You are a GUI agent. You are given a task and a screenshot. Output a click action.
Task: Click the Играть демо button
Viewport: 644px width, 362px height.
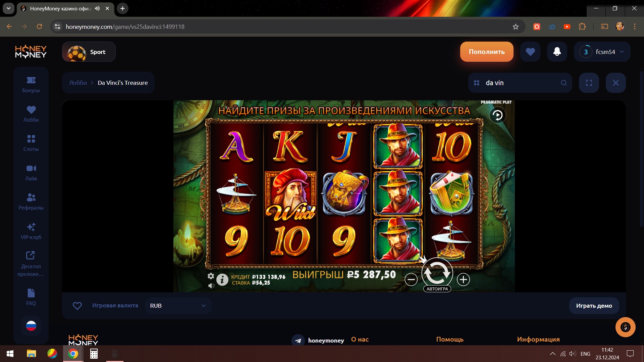click(x=594, y=306)
